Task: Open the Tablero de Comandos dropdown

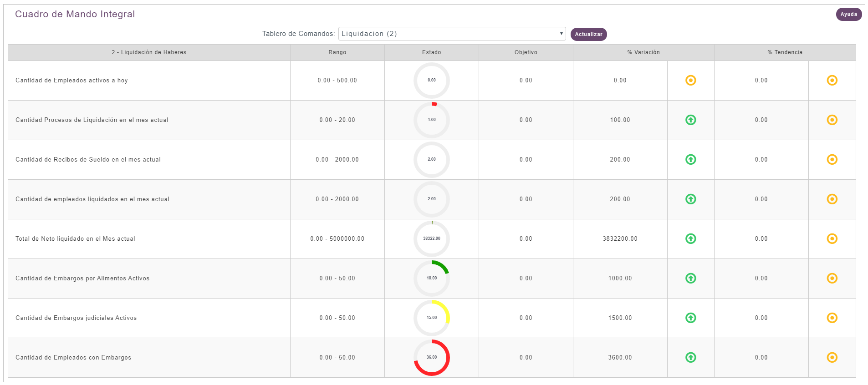Action: [452, 34]
